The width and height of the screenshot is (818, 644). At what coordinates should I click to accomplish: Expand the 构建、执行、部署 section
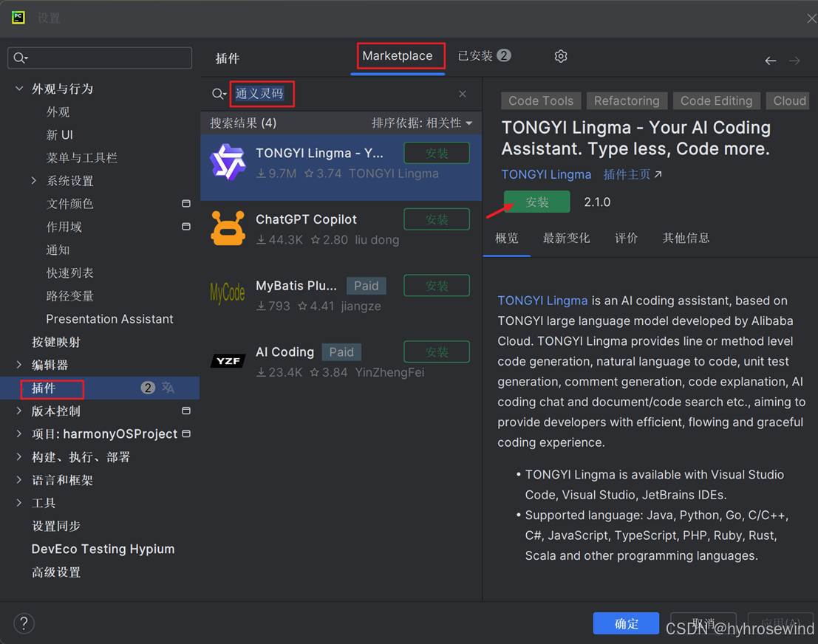tap(18, 457)
